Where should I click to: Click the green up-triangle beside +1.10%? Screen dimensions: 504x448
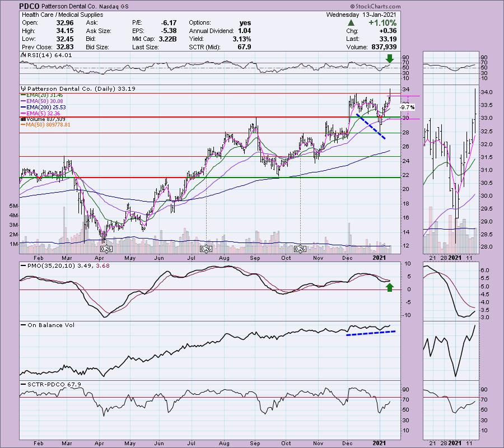pos(351,23)
